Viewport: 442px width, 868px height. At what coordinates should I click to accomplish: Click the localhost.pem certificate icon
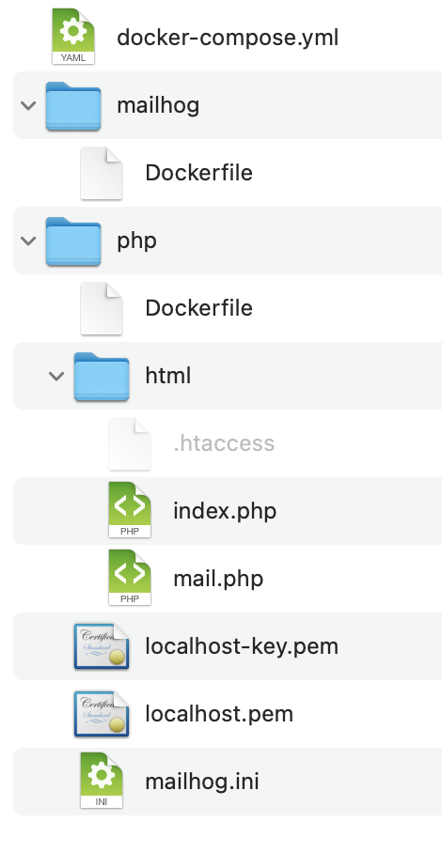pos(102,714)
